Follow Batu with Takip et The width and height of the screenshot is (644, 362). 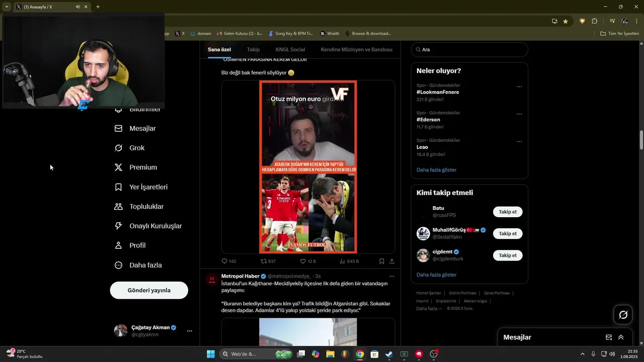pyautogui.click(x=508, y=212)
